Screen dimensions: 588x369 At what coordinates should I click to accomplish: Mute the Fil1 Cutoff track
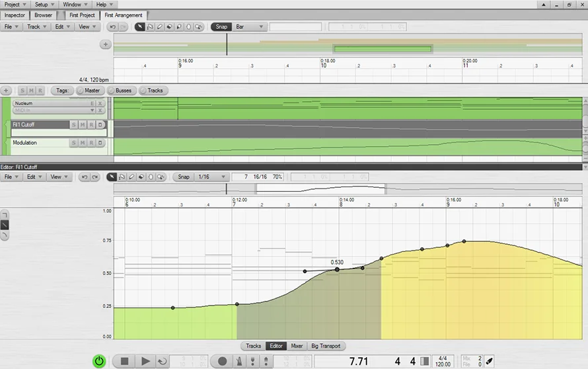click(83, 125)
